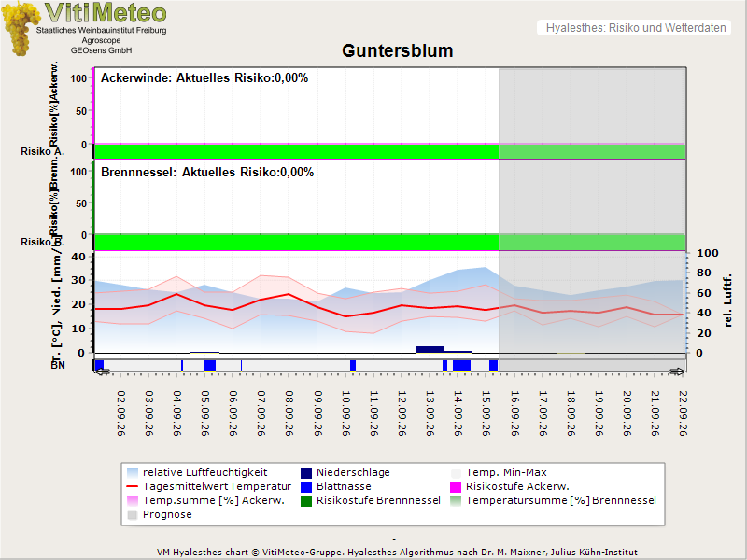The height and width of the screenshot is (560, 747).
Task: Click the Brennnessel green risk bar
Action: click(x=389, y=242)
